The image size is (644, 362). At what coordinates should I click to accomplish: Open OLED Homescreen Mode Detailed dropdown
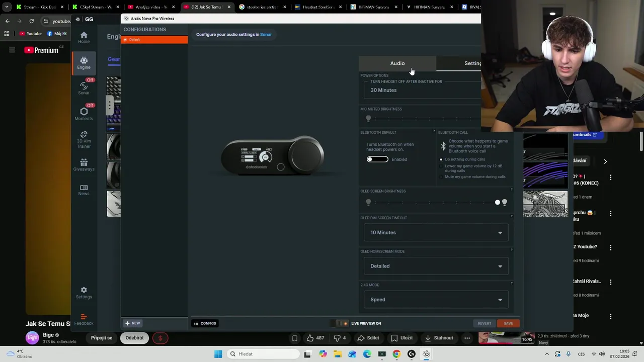point(436,266)
